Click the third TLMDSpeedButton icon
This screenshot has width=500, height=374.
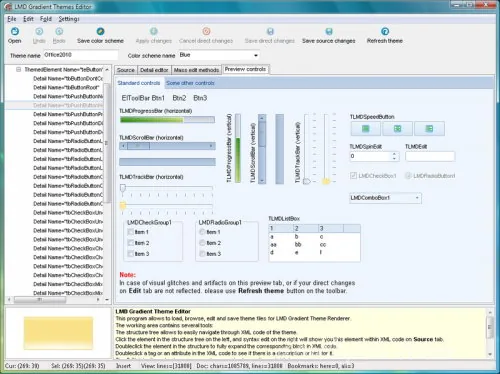pos(429,129)
